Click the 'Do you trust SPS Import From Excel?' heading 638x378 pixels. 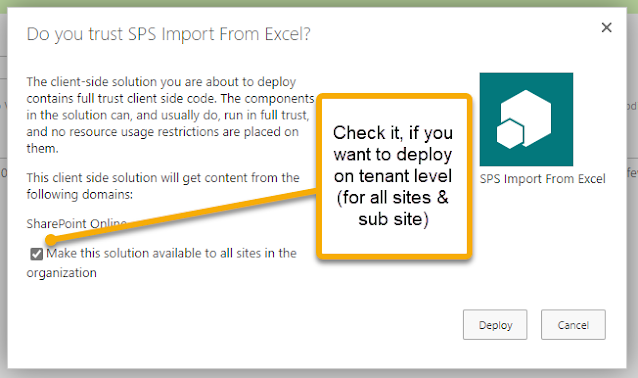click(x=168, y=34)
